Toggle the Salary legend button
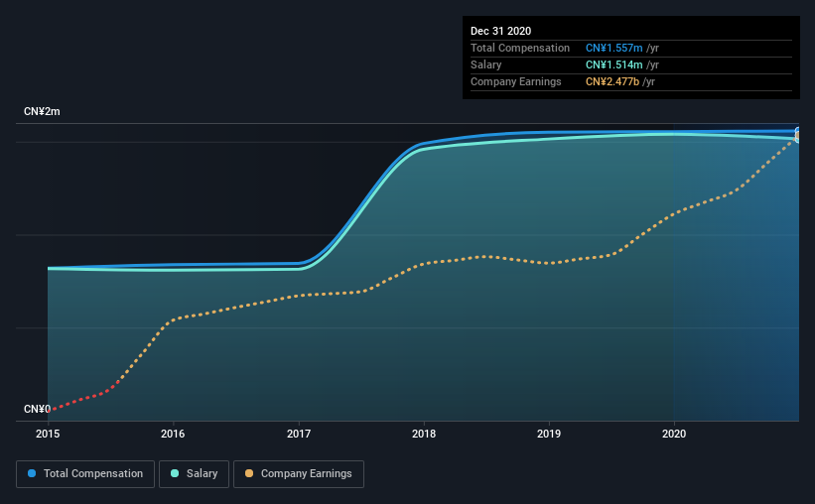 (x=194, y=474)
